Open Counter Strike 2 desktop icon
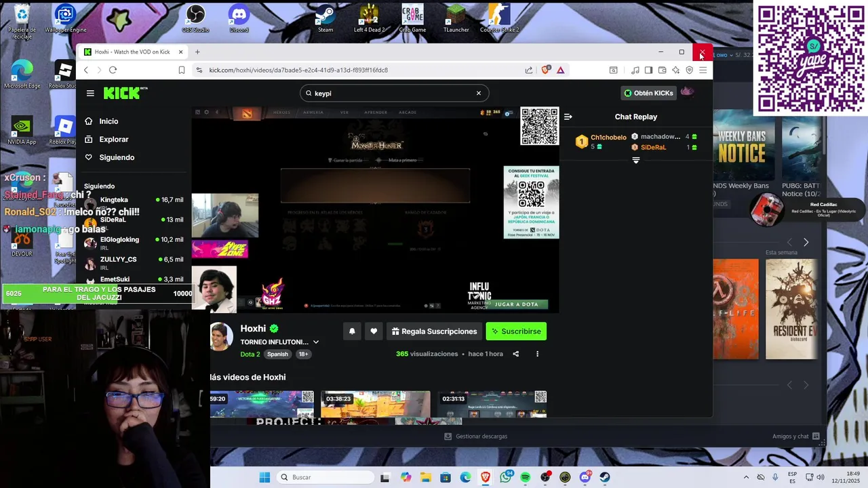The image size is (868, 488). pos(499,18)
